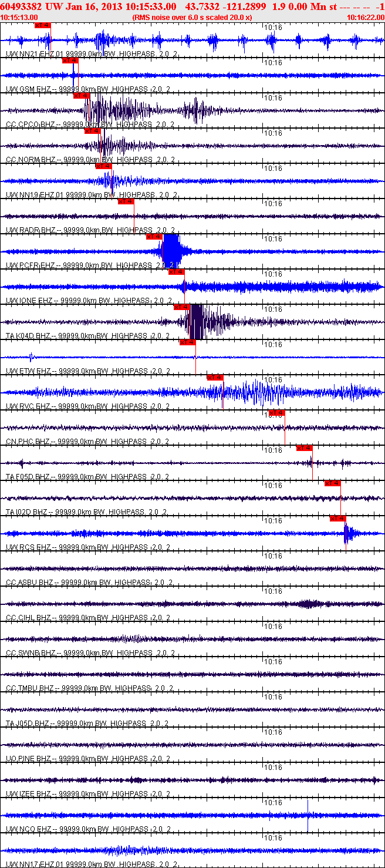Click the 'UW PCFR EHZ' station label
385x868 pixels.
(29, 265)
